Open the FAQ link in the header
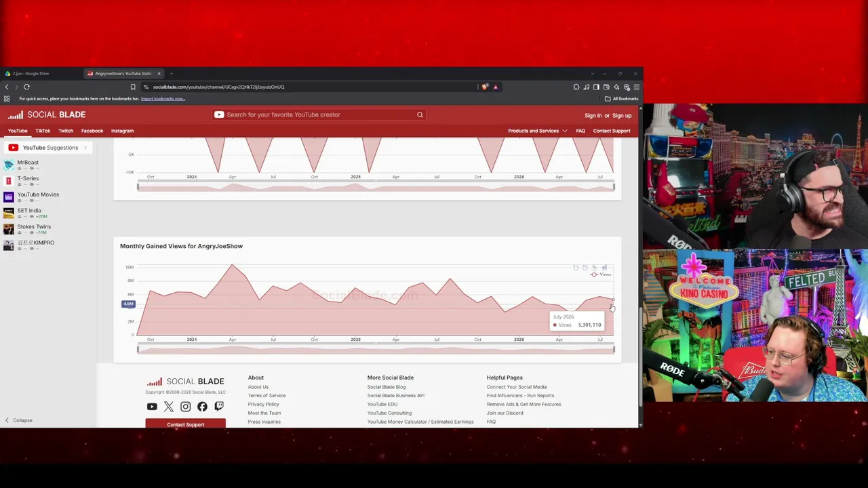Viewport: 868px width, 488px height. click(x=580, y=131)
